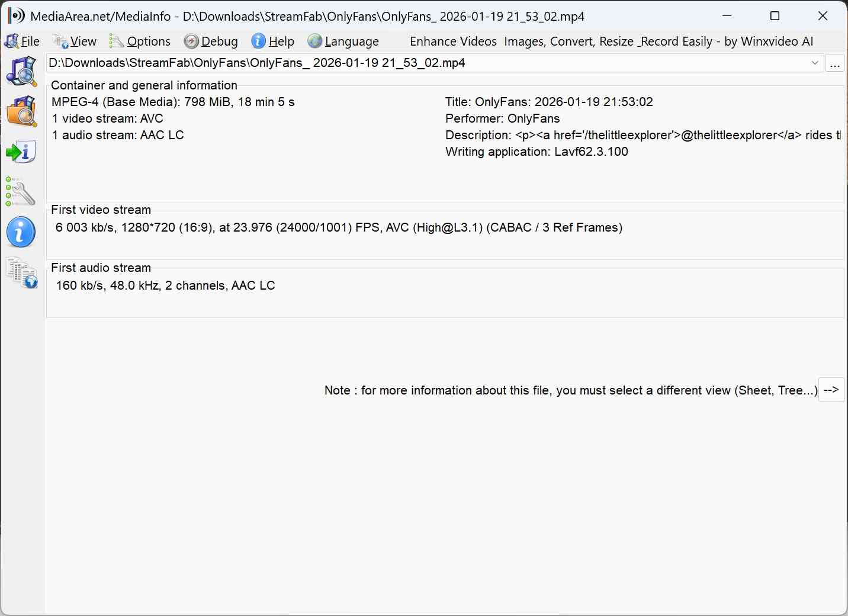Open the Debug menu
The width and height of the screenshot is (848, 616).
tap(211, 41)
